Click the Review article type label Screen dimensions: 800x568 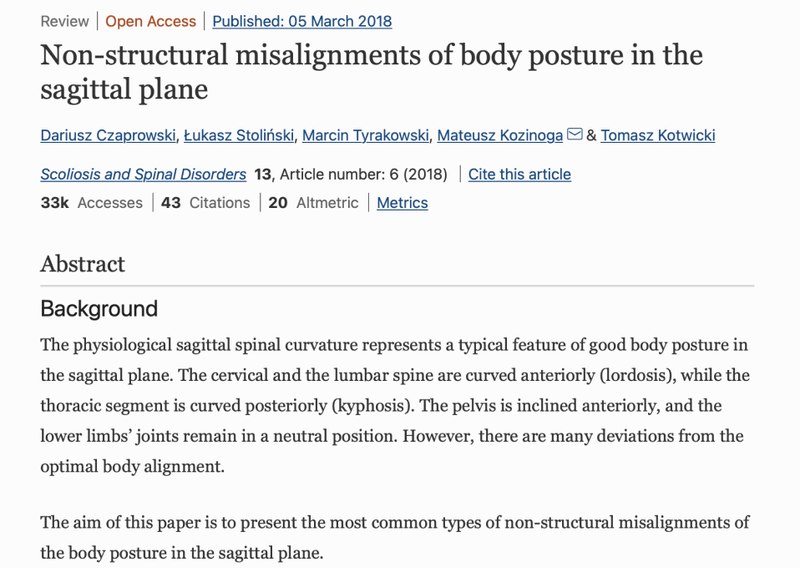pyautogui.click(x=65, y=21)
